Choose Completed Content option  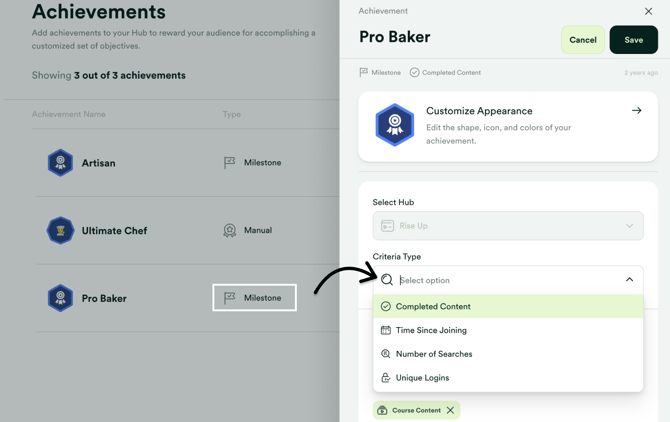tap(508, 306)
